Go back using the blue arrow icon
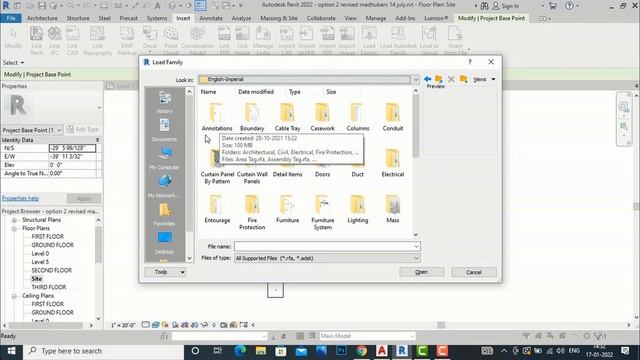640x360 pixels. 427,79
